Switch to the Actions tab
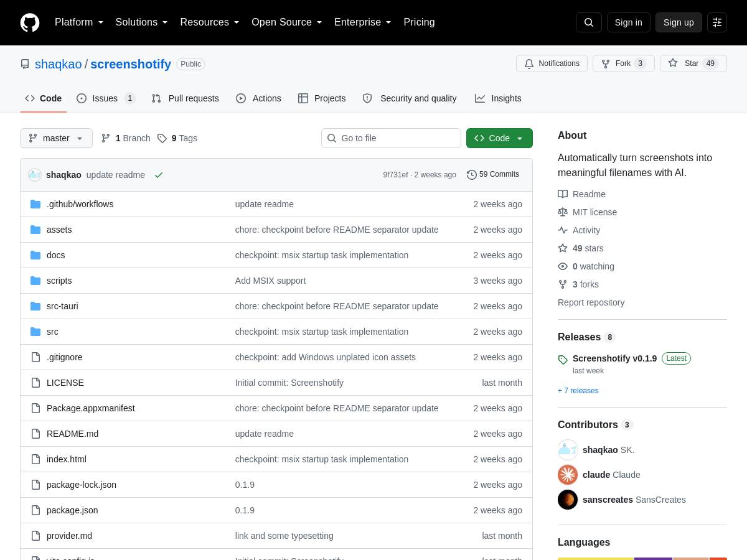Viewport: 747px width, 560px height. tap(258, 98)
